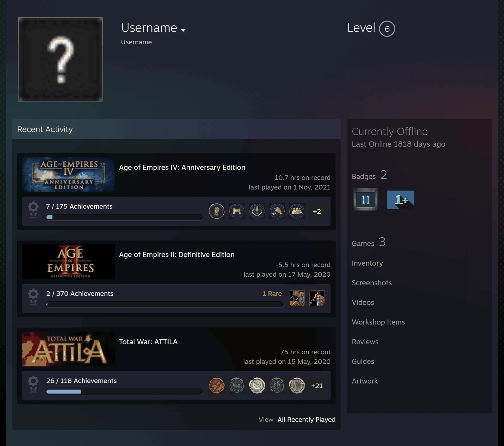504x446 pixels.
Task: Open the Reviews link
Action: pyautogui.click(x=365, y=342)
